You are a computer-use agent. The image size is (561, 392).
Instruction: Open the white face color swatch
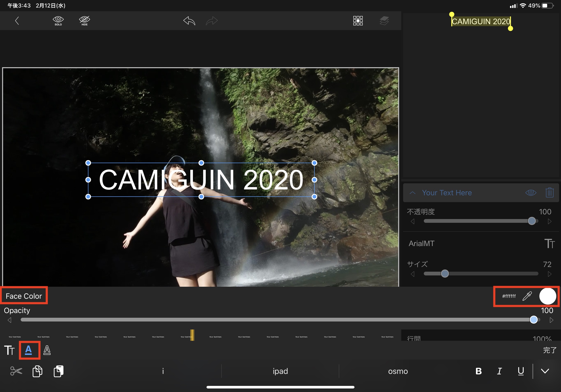[x=548, y=296]
